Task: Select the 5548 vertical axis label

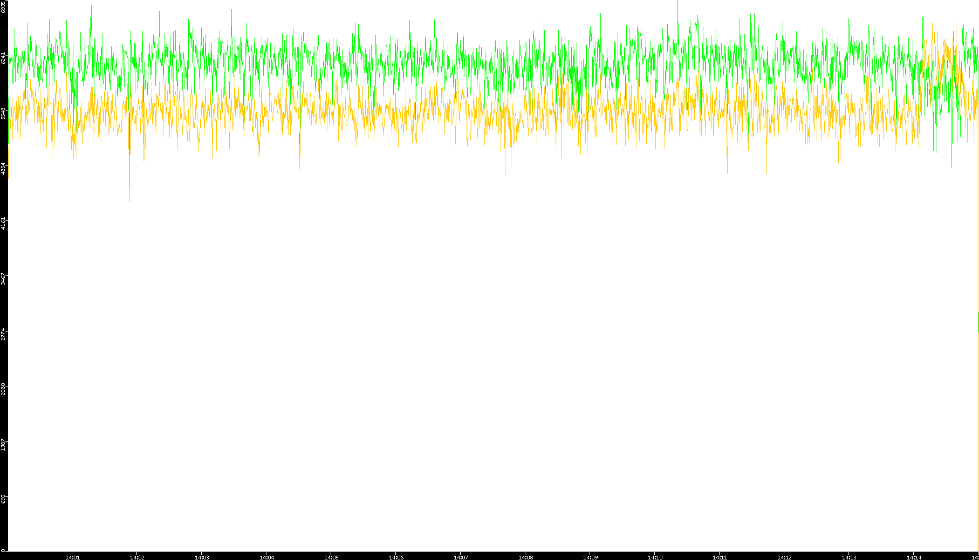Action: point(3,113)
